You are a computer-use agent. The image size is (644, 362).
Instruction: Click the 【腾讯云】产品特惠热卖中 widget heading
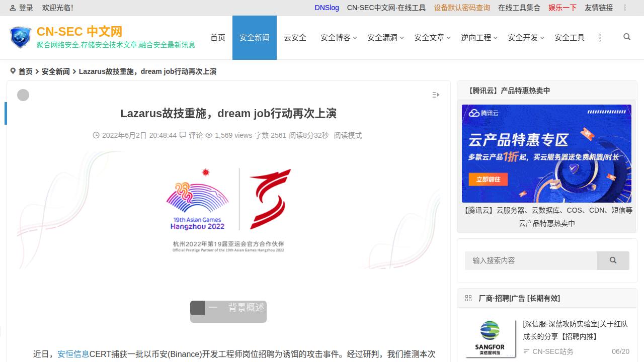point(509,90)
